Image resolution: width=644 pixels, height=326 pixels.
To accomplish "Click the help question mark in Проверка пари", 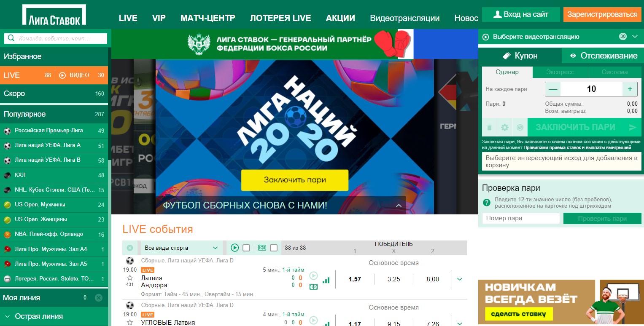I will (487, 202).
